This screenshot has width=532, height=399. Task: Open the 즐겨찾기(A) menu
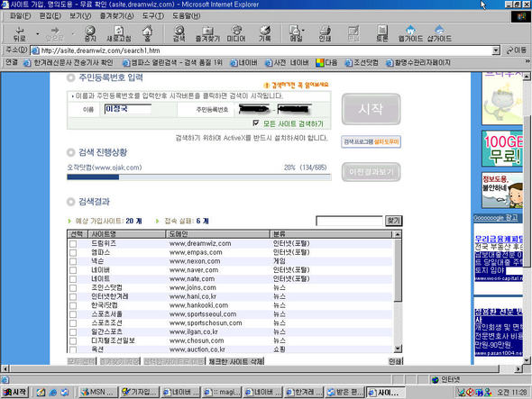(x=117, y=15)
